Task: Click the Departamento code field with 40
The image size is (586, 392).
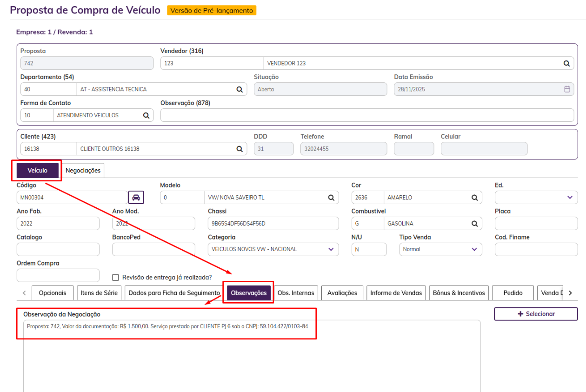Action: tap(48, 89)
